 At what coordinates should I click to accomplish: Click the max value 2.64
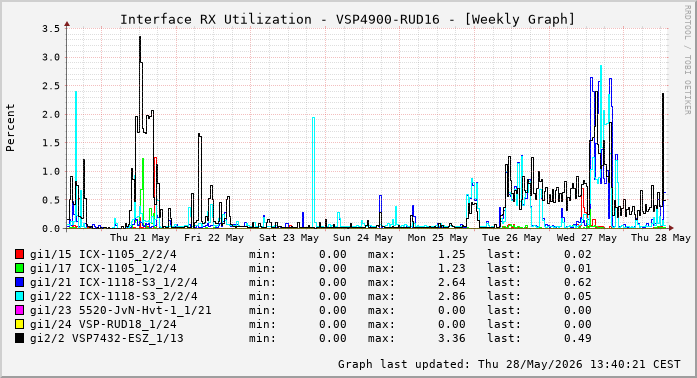coord(452,282)
